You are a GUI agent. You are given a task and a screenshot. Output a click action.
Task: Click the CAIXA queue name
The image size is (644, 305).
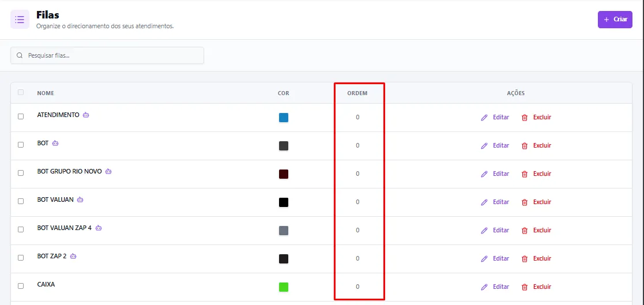pos(46,284)
